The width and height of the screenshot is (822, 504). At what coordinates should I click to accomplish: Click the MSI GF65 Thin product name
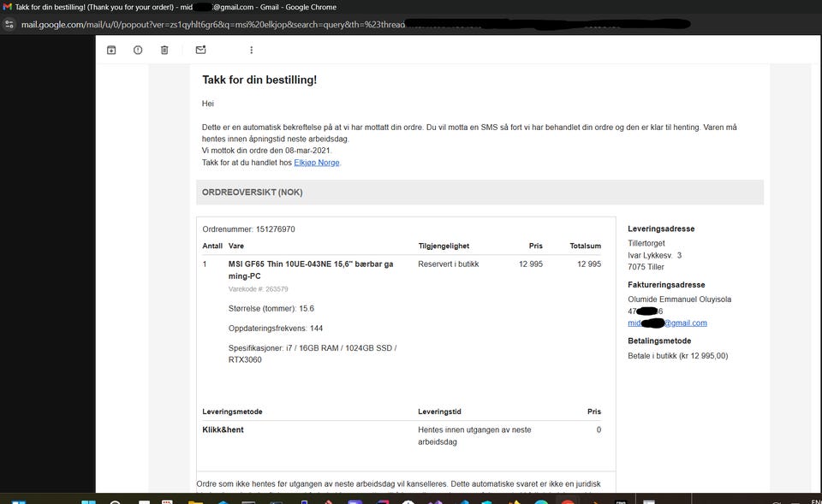point(311,270)
